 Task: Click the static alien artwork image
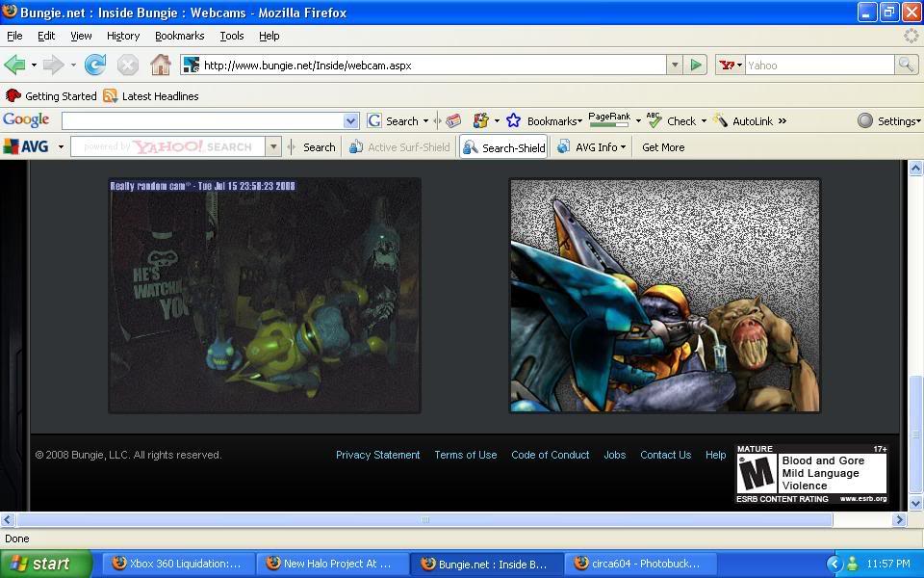click(665, 296)
